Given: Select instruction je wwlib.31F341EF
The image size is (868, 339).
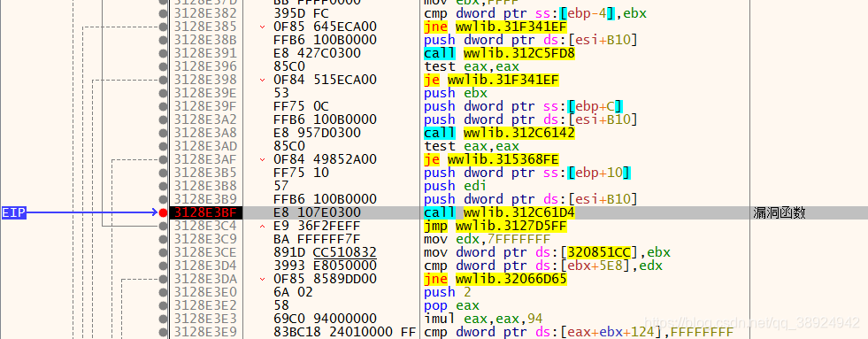Looking at the screenshot, I should click(491, 80).
